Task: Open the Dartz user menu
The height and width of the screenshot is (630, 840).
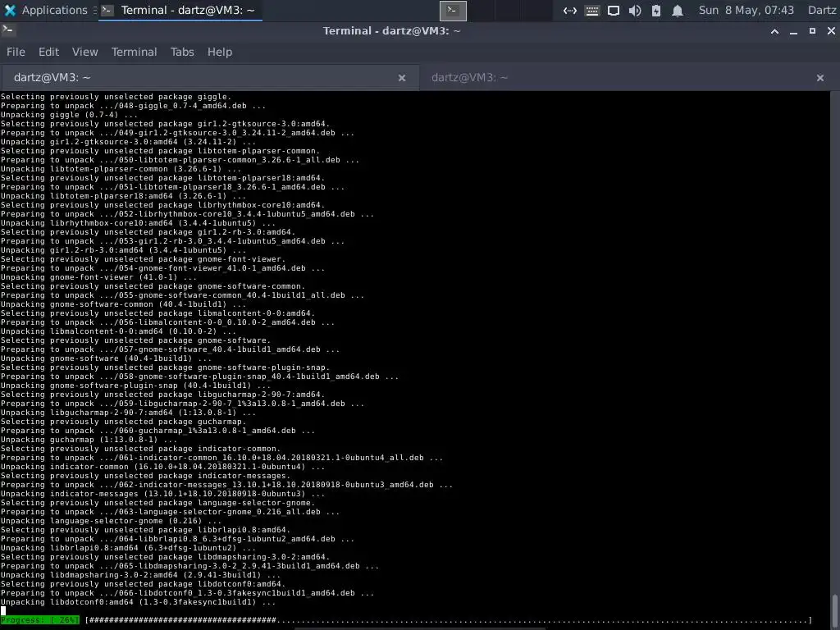Action: (x=822, y=10)
